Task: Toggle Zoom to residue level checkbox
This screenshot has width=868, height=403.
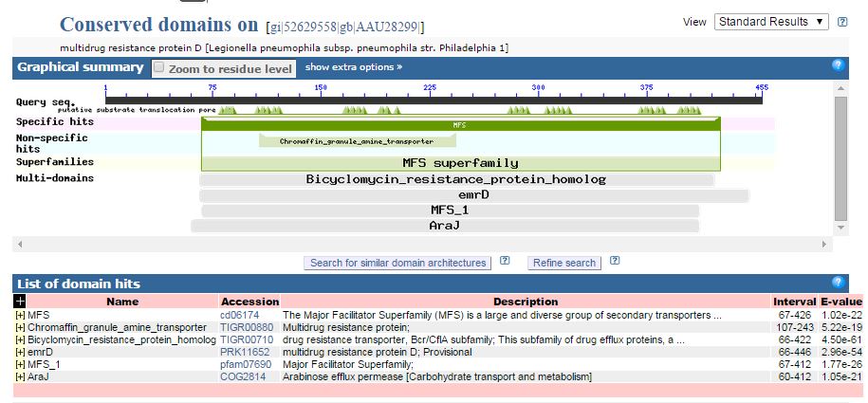Action: coord(159,67)
